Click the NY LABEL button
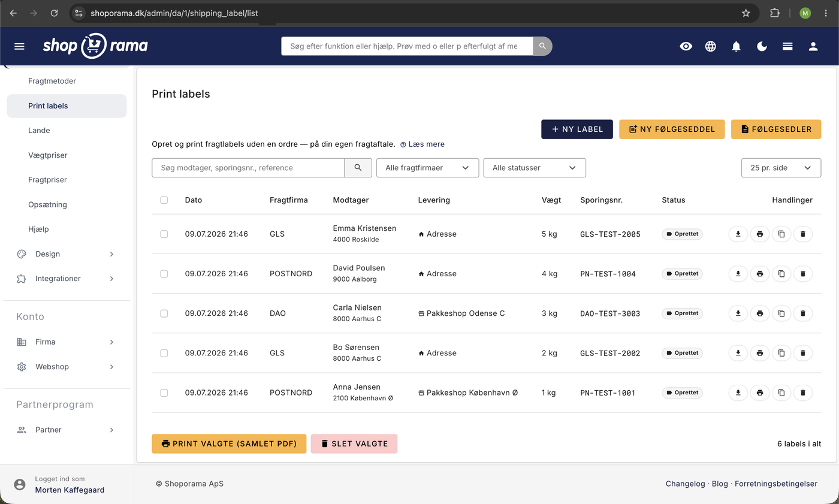The width and height of the screenshot is (839, 504). click(577, 129)
